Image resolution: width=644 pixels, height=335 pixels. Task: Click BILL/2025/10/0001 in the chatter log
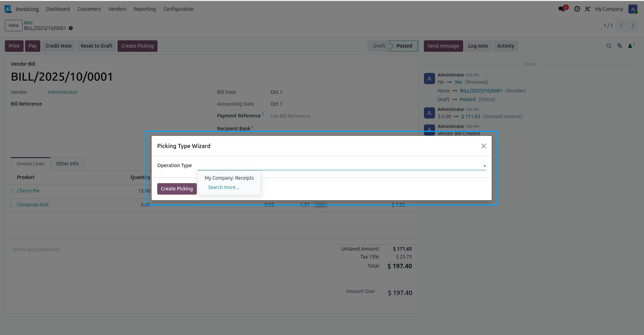click(x=481, y=91)
